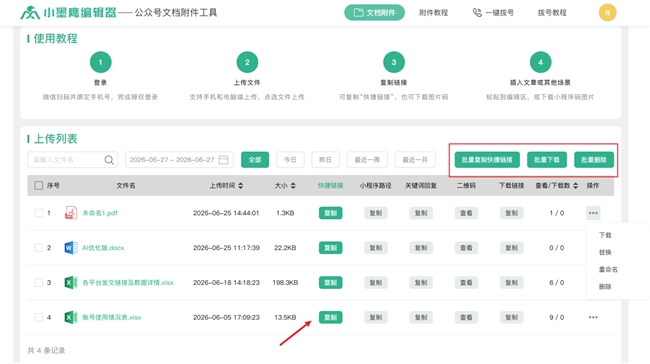The height and width of the screenshot is (364, 650).
Task: Click the search magnifier icon
Action: tap(109, 160)
